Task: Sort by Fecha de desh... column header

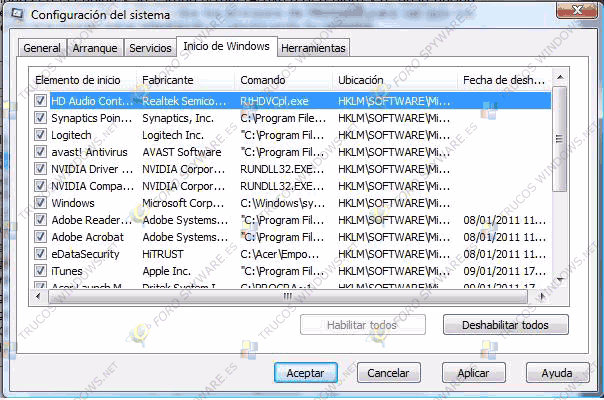Action: [x=504, y=80]
